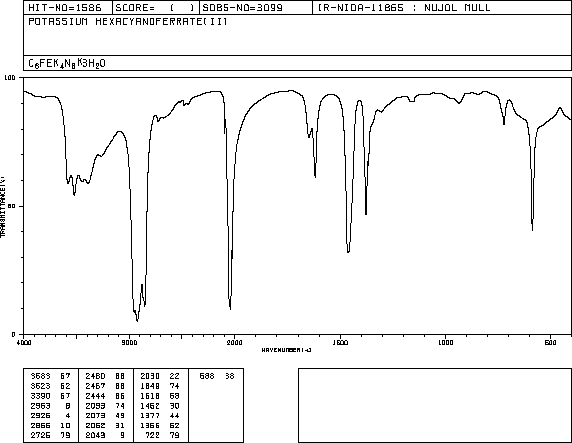Click the 1000 wavenumber axis label
572x443 pixels.
[x=445, y=342]
